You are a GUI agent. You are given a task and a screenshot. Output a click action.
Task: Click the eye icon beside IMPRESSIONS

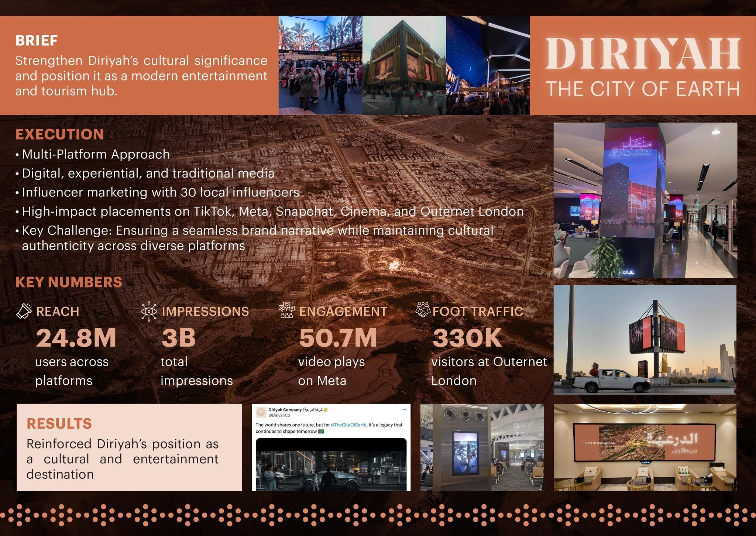coord(149,311)
